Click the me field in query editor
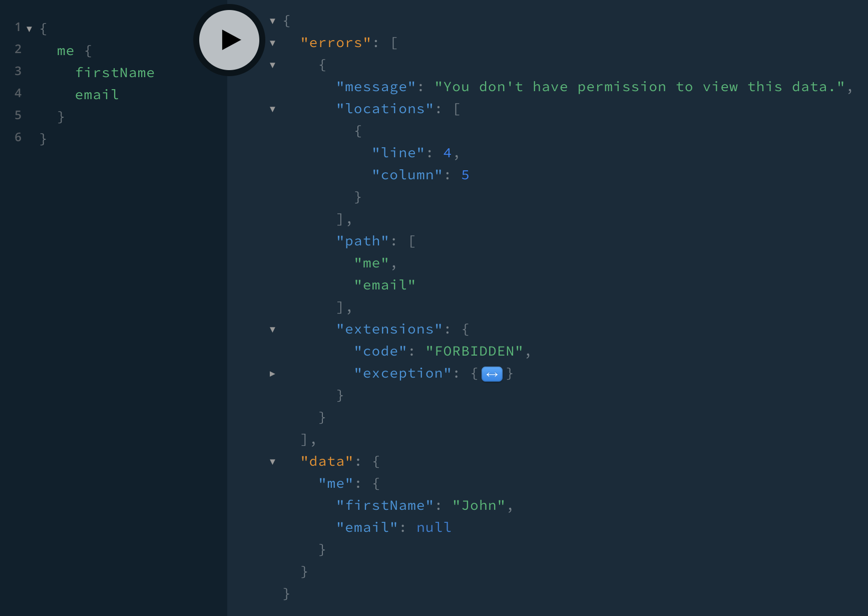The width and height of the screenshot is (868, 616). 66,51
